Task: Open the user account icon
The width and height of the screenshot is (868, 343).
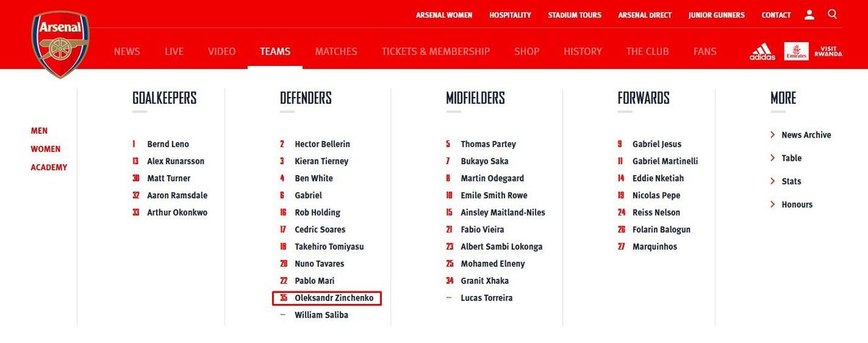Action: [809, 14]
